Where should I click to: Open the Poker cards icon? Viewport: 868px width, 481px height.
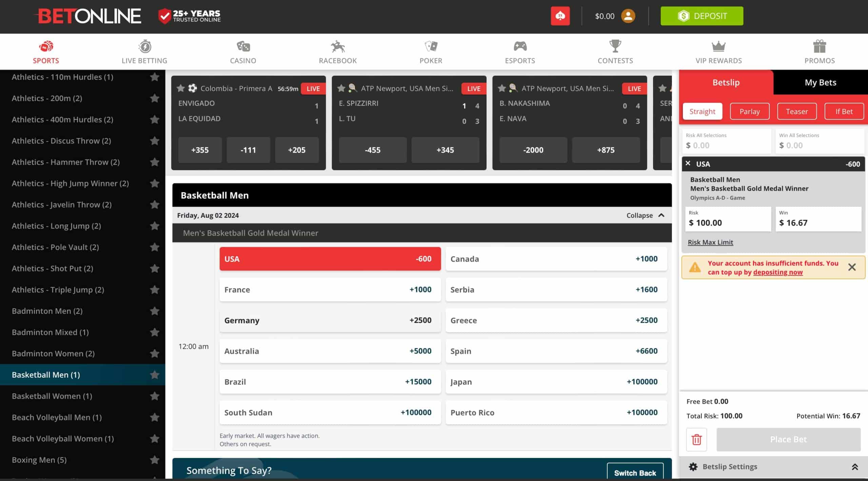pyautogui.click(x=431, y=46)
